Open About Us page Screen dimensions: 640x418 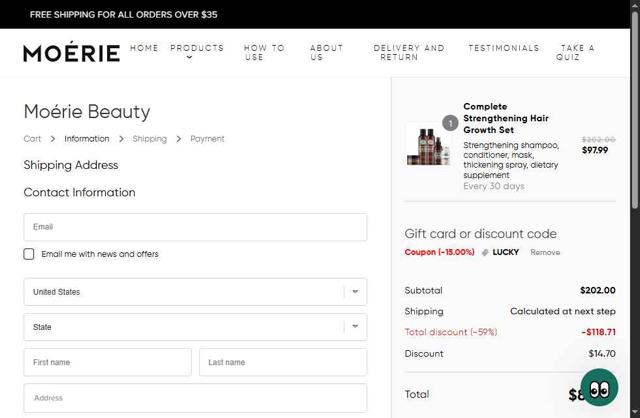pyautogui.click(x=327, y=53)
